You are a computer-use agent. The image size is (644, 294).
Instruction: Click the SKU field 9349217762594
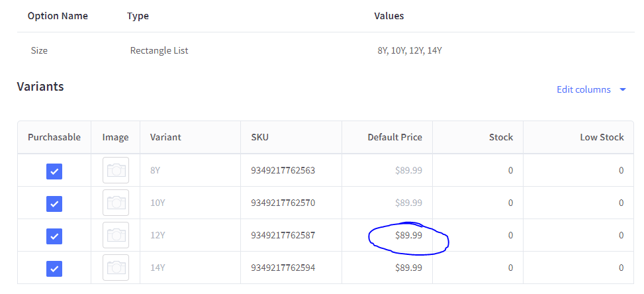(283, 268)
